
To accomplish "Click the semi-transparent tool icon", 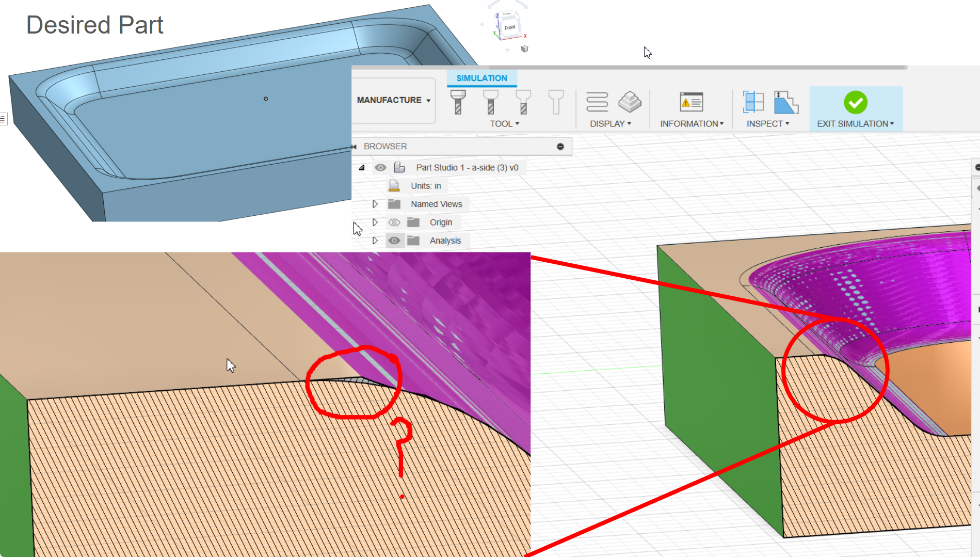I will click(x=491, y=102).
